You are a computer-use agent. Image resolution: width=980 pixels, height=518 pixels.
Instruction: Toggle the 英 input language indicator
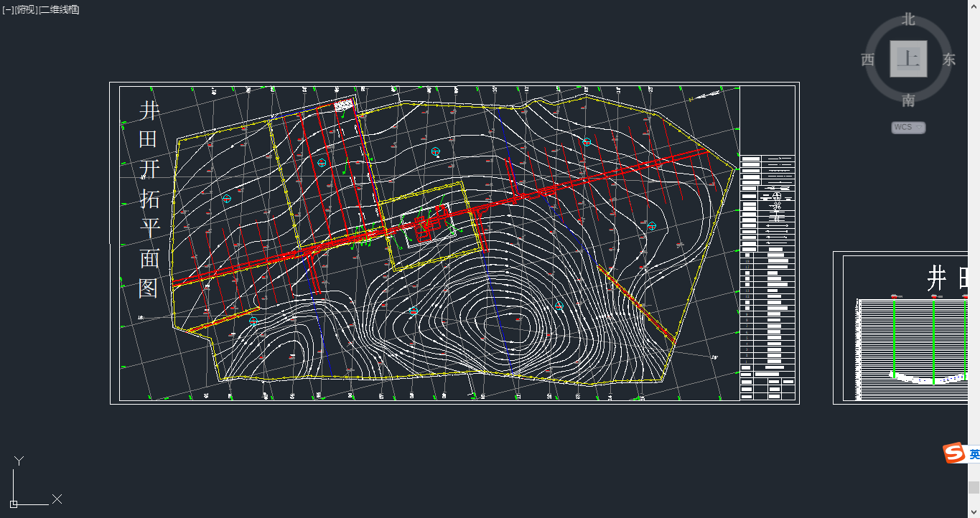[x=974, y=454]
